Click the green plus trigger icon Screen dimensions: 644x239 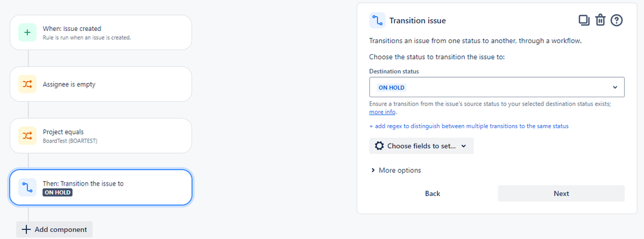[x=27, y=32]
